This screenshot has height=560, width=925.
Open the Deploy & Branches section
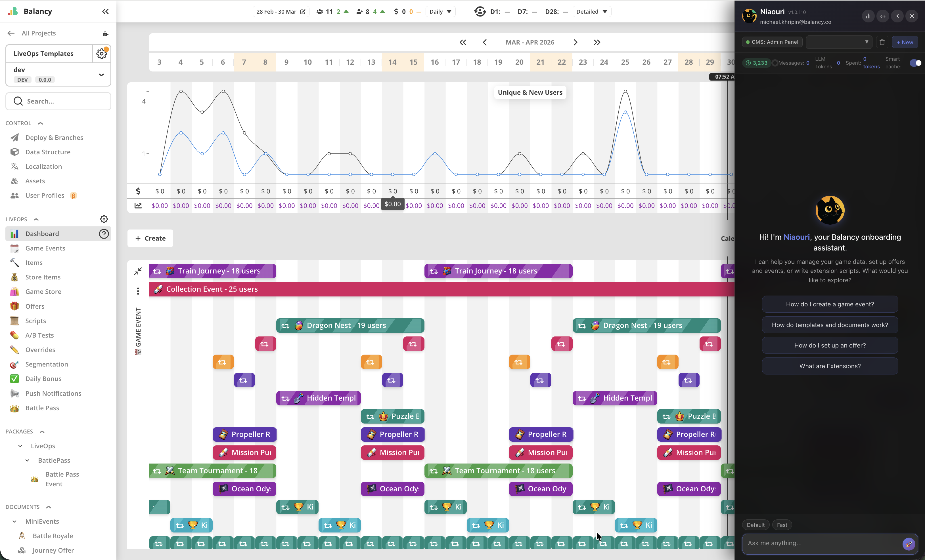coord(54,137)
